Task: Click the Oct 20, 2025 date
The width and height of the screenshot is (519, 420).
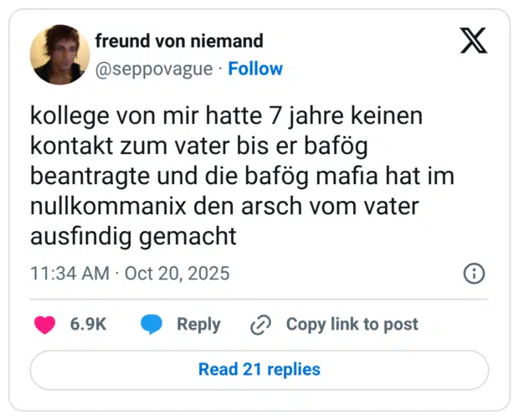Action: [177, 274]
